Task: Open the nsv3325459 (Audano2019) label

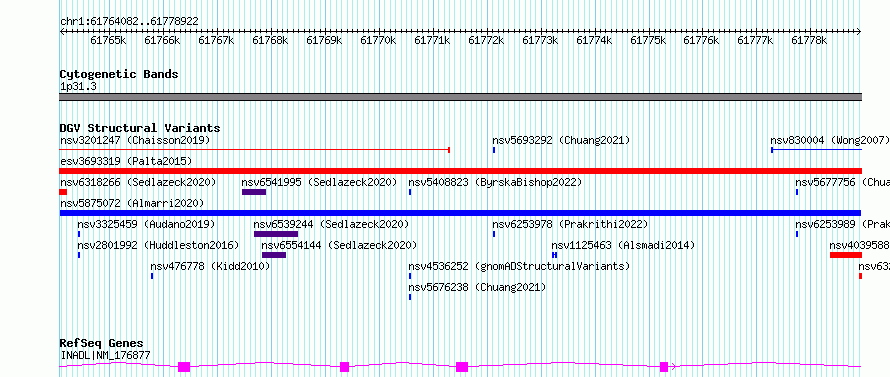Action: click(x=146, y=224)
